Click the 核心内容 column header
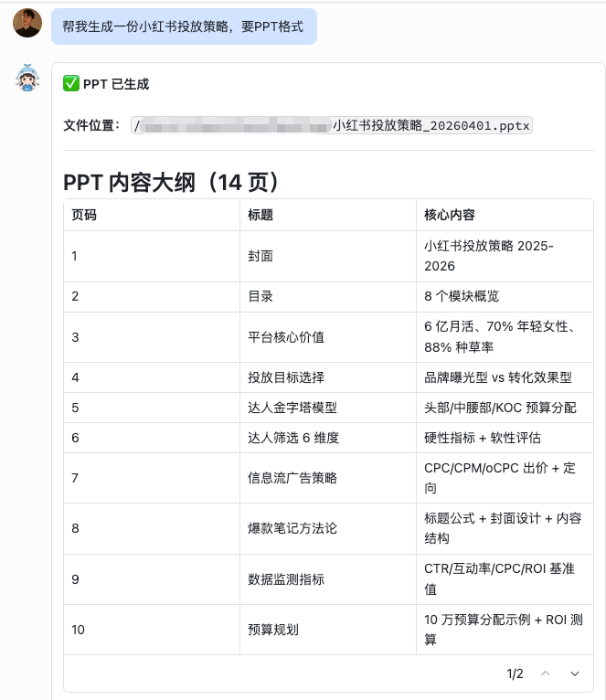The width and height of the screenshot is (606, 700). click(x=450, y=215)
